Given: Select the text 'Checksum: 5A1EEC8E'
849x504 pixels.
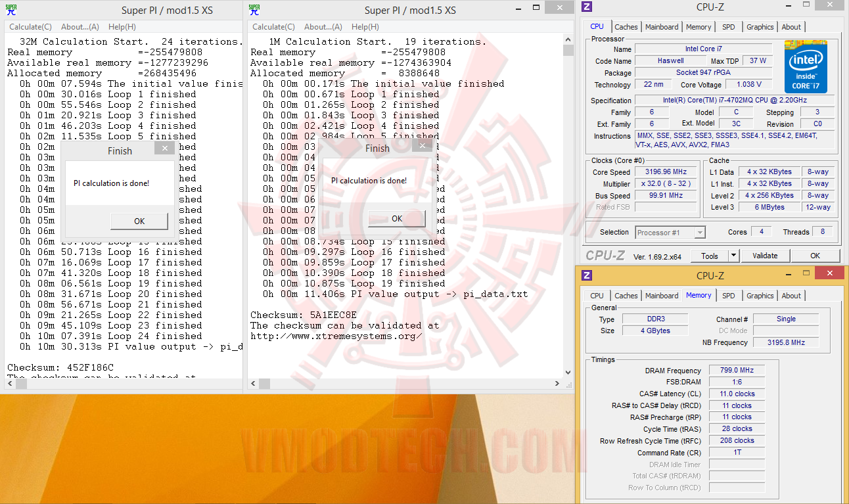Looking at the screenshot, I should coord(304,315).
